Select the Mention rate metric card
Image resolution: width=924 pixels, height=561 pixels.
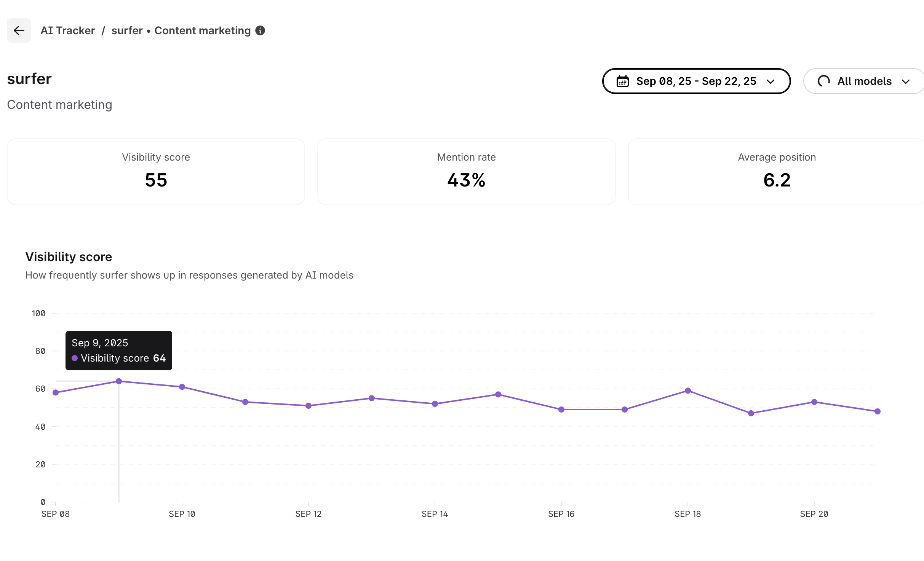[466, 172]
